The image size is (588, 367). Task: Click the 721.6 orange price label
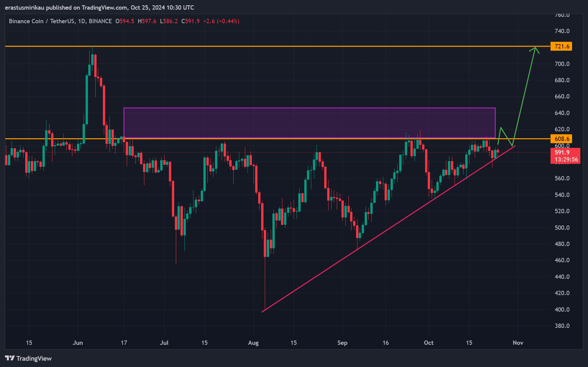(x=561, y=46)
